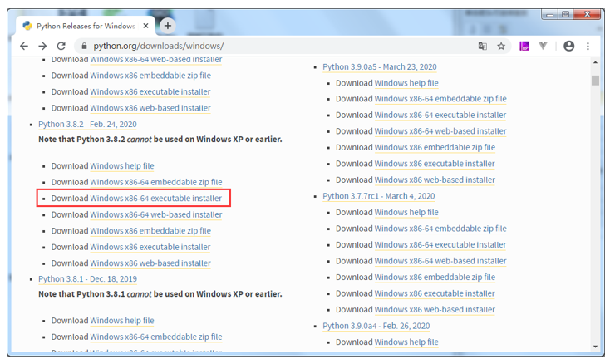Click Windows x86 executable installer above Python 3.8.2
Screen dimensions: 610x364
click(150, 91)
